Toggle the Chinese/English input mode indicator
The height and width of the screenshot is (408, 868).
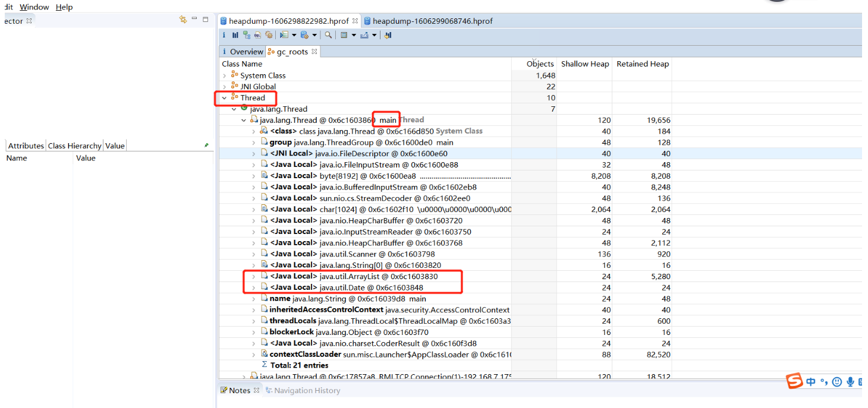pyautogui.click(x=811, y=382)
